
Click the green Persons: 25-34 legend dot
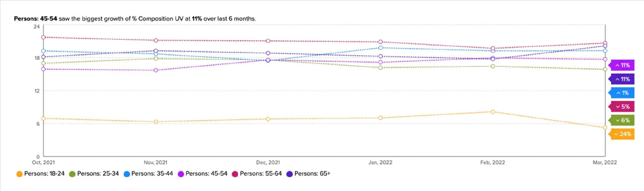coord(72,174)
